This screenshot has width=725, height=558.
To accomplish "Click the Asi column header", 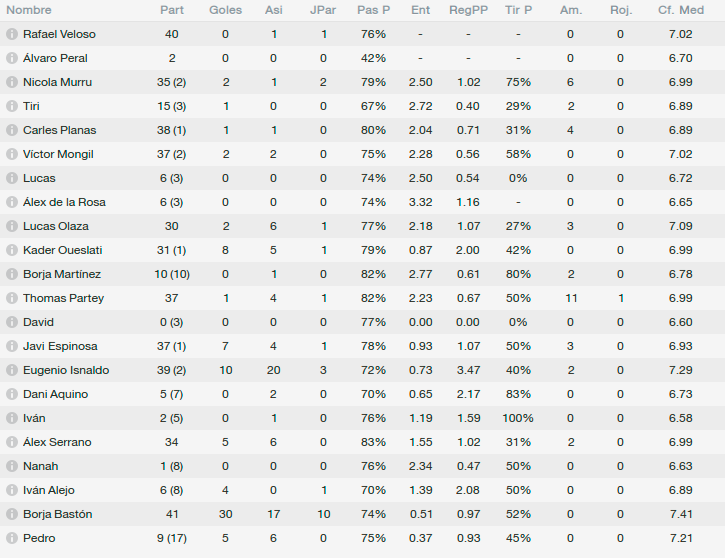I will [274, 10].
